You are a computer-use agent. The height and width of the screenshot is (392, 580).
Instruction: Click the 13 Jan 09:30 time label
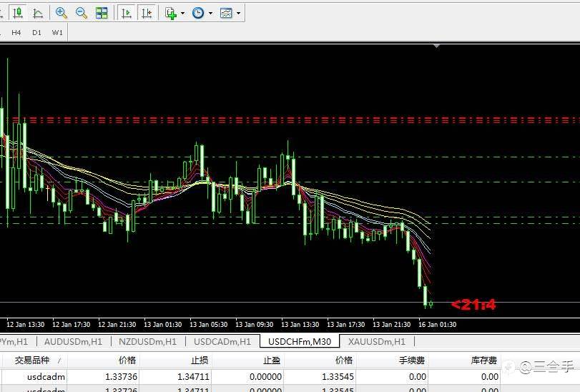pos(255,324)
